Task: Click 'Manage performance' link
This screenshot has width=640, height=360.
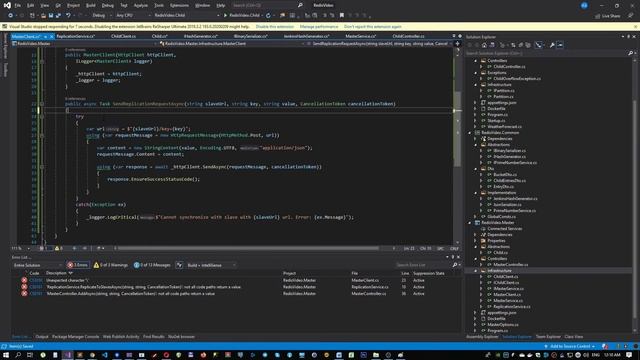Action: coord(319,27)
